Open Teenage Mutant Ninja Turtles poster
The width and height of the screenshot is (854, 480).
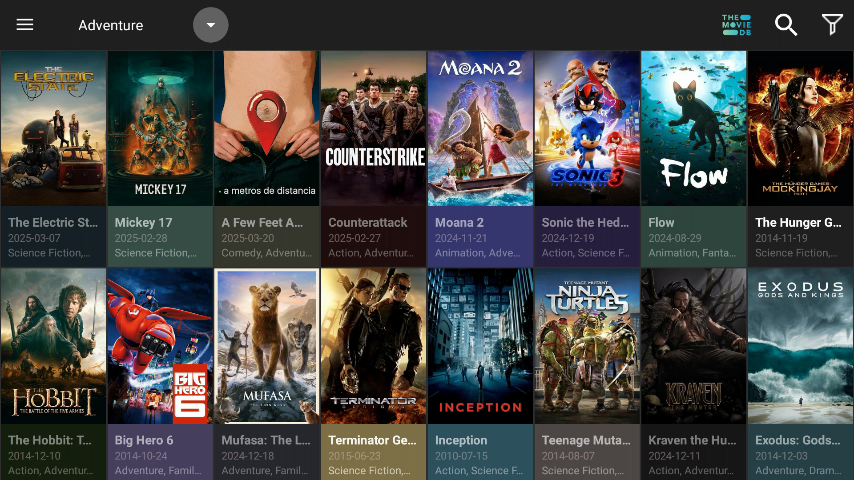pos(587,346)
